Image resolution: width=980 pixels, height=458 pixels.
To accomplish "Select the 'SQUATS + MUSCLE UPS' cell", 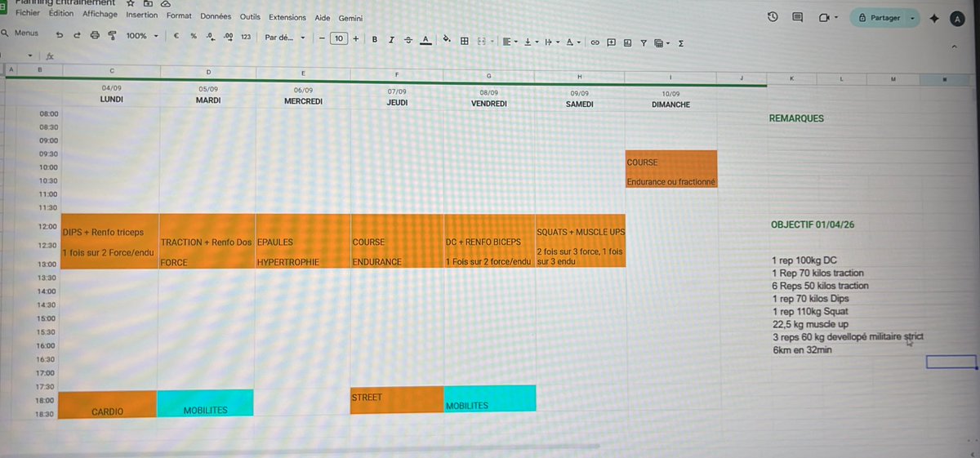I will pyautogui.click(x=580, y=241).
